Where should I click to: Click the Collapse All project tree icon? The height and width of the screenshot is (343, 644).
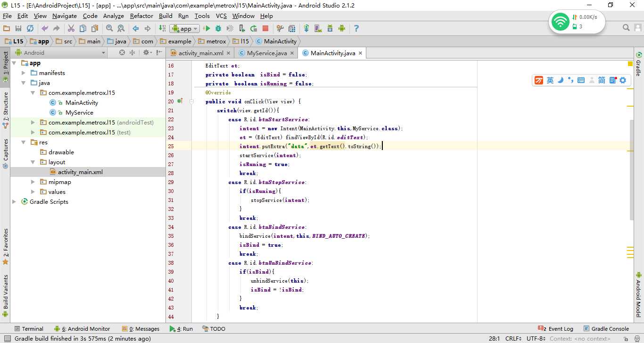(132, 52)
